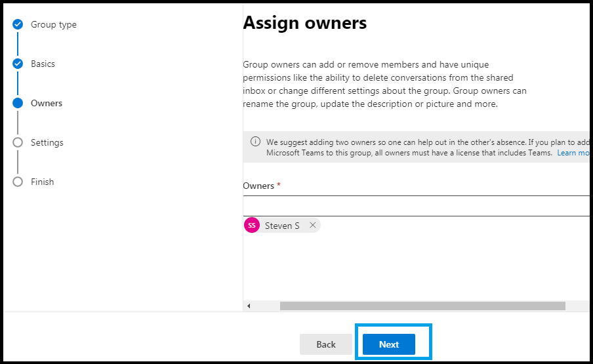Open the Learn more link
This screenshot has width=593, height=364.
coord(573,153)
